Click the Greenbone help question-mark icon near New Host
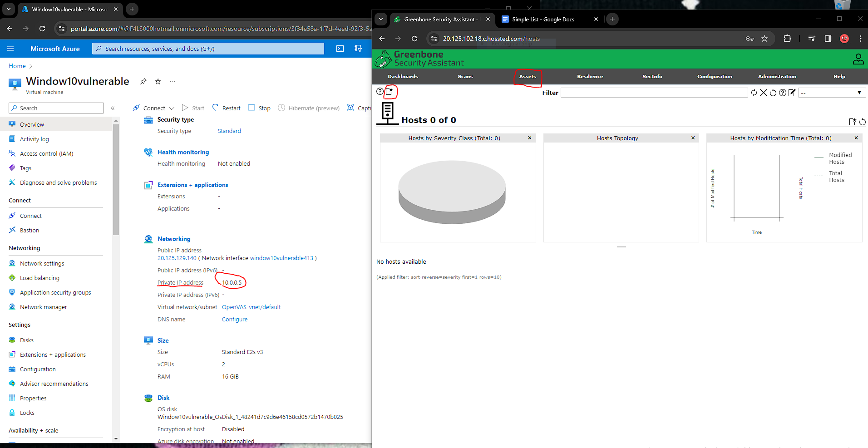This screenshot has height=448, width=868. 380,91
